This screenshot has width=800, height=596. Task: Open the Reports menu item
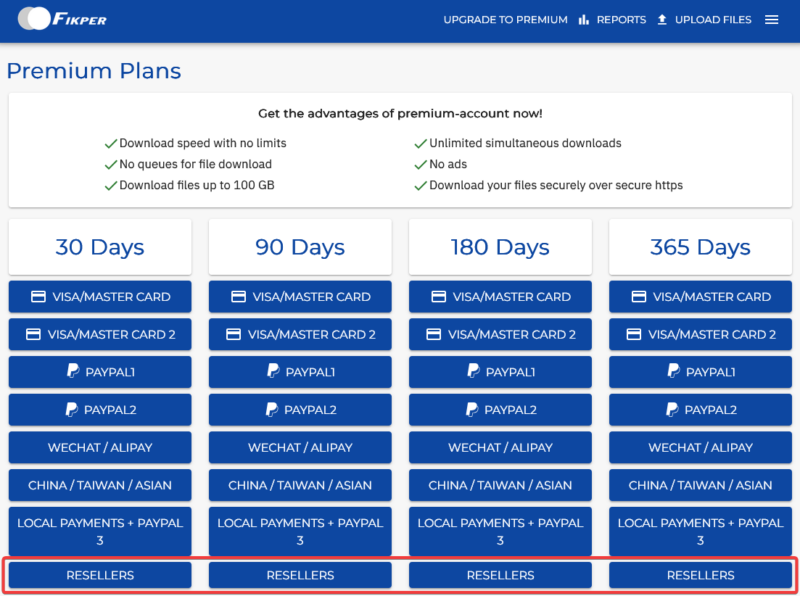coord(621,20)
